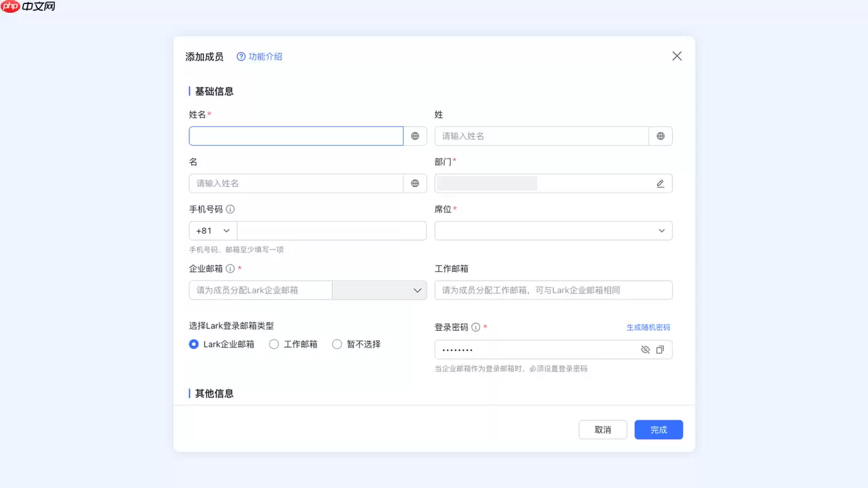
Task: Click the globe icon beside the 姓 field
Action: [x=660, y=136]
